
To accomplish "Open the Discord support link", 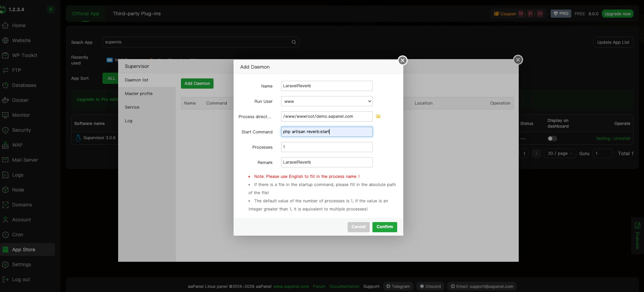I will [x=430, y=286].
